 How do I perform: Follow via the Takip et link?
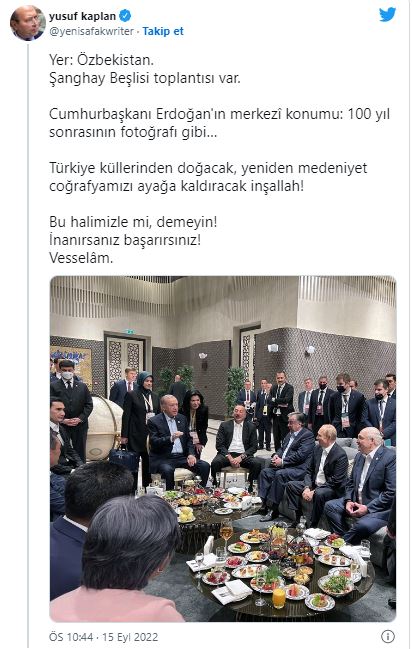point(163,31)
